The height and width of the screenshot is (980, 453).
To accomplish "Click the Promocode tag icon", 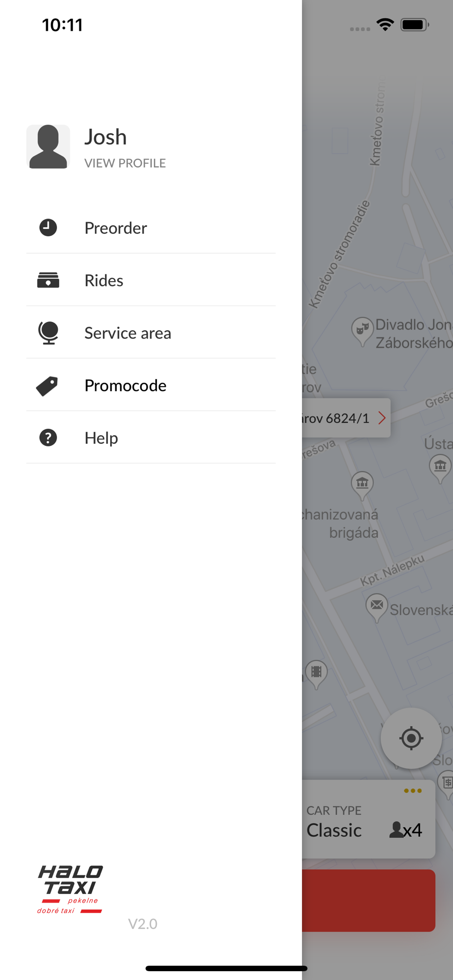I will (x=47, y=386).
